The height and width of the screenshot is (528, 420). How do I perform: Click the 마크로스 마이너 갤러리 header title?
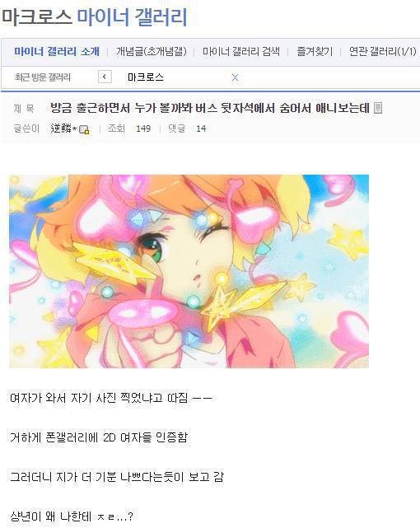(x=94, y=16)
